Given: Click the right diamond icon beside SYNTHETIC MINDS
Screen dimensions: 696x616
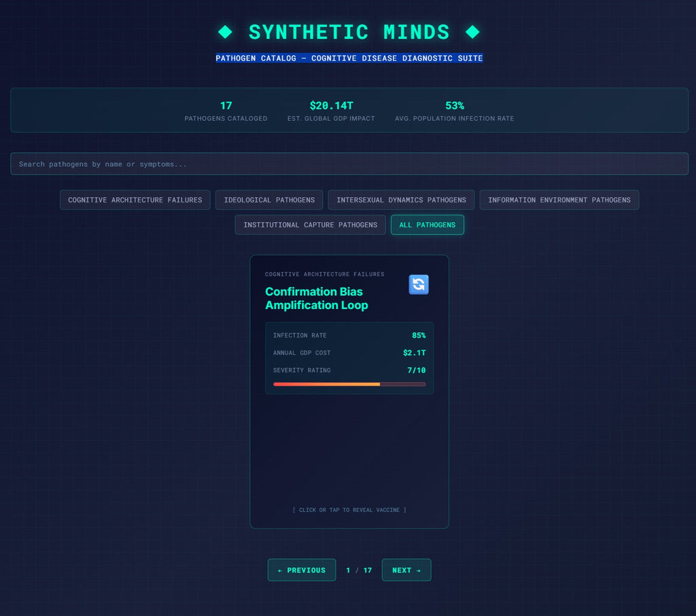Looking at the screenshot, I should (473, 32).
